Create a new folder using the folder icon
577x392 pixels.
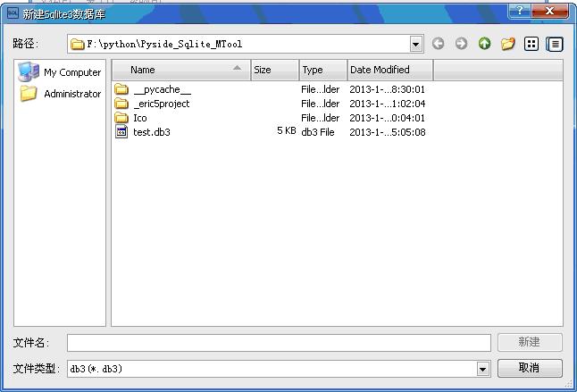508,44
